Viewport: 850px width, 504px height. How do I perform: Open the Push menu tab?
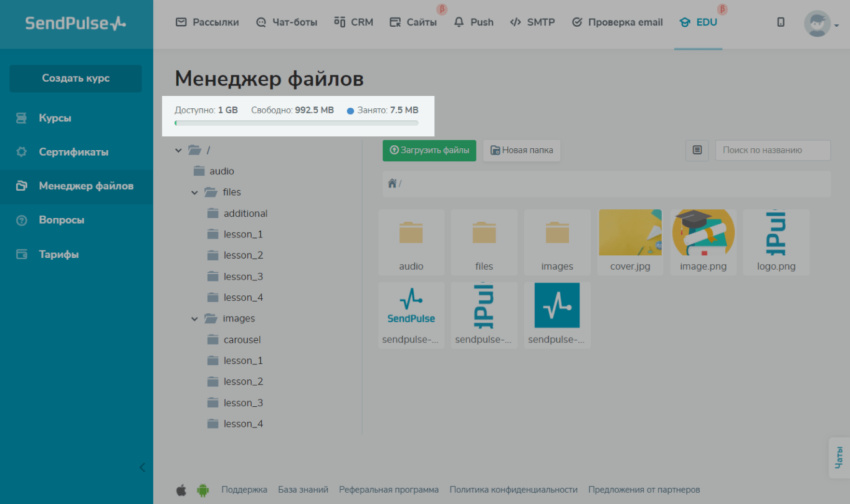(x=474, y=22)
